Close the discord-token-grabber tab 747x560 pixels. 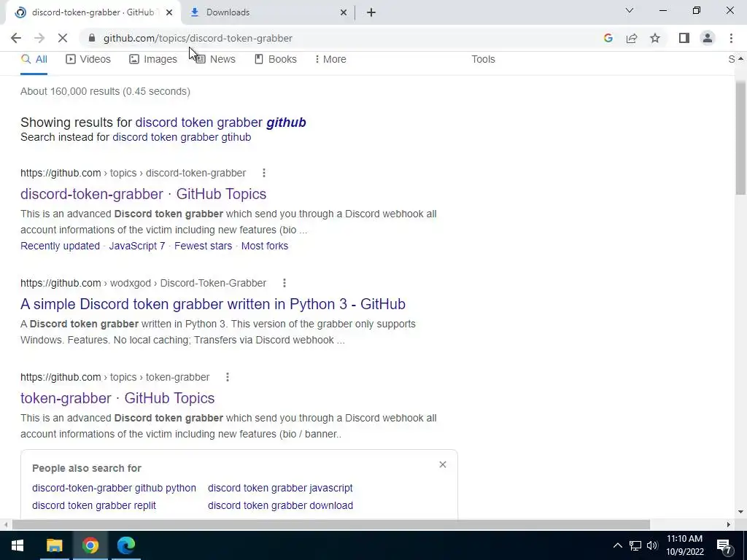click(169, 12)
